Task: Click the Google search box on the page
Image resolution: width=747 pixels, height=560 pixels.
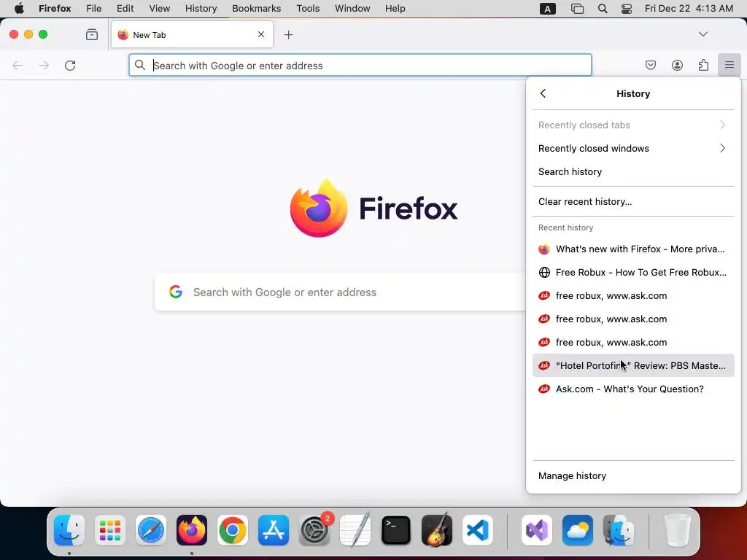Action: (x=340, y=292)
